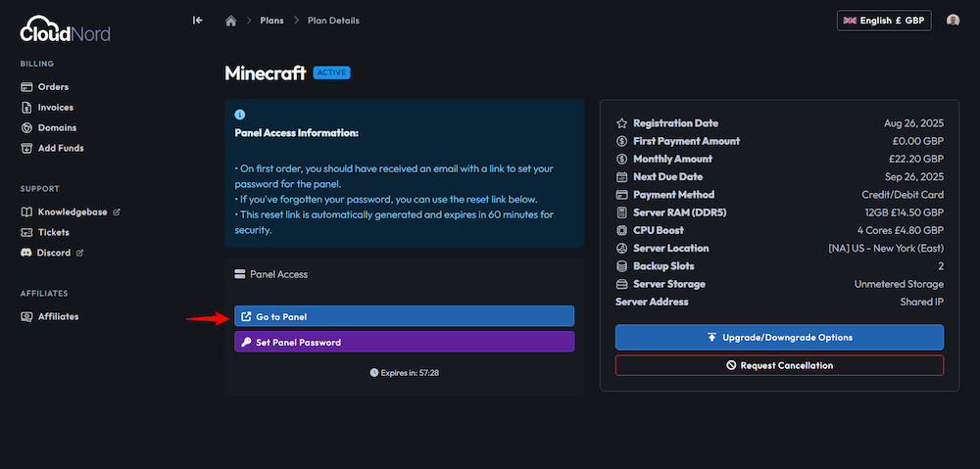Click the Tickets icon

click(26, 232)
